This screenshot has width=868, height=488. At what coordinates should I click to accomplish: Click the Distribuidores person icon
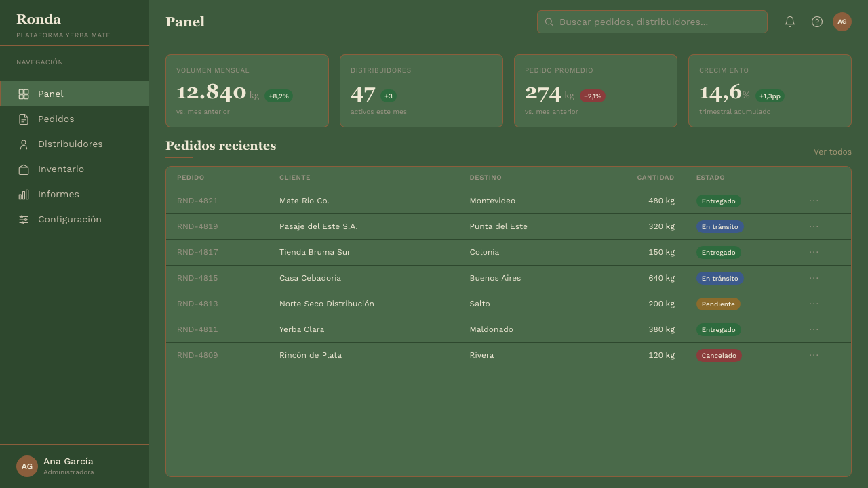(x=24, y=144)
